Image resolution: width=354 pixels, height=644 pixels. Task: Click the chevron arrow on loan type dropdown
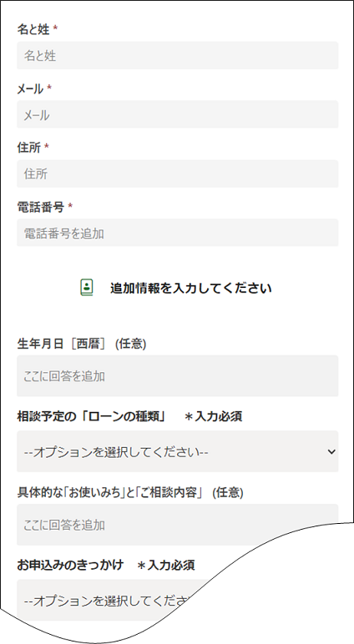pyautogui.click(x=331, y=452)
